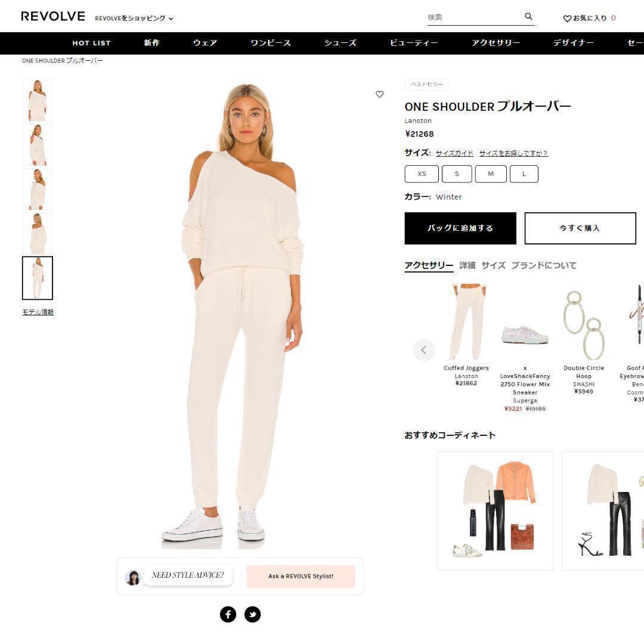Screen dimensions: 644x644
Task: Share product on Twitter
Action: 252,614
